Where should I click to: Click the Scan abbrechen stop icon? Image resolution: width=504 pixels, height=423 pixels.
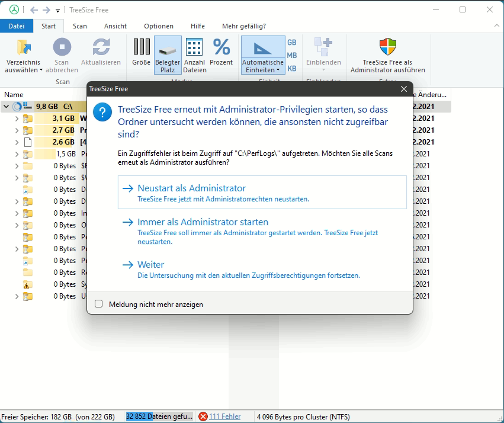pos(62,47)
